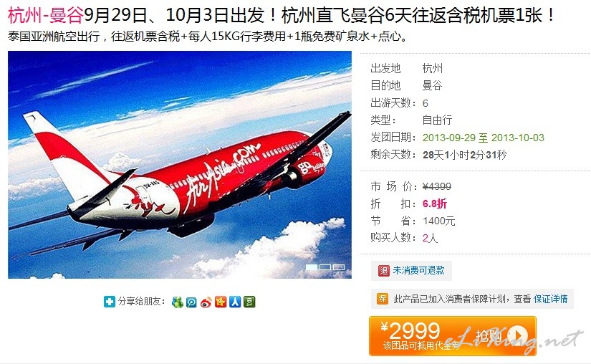Open the 保证详情 guarantee details link

(x=551, y=299)
